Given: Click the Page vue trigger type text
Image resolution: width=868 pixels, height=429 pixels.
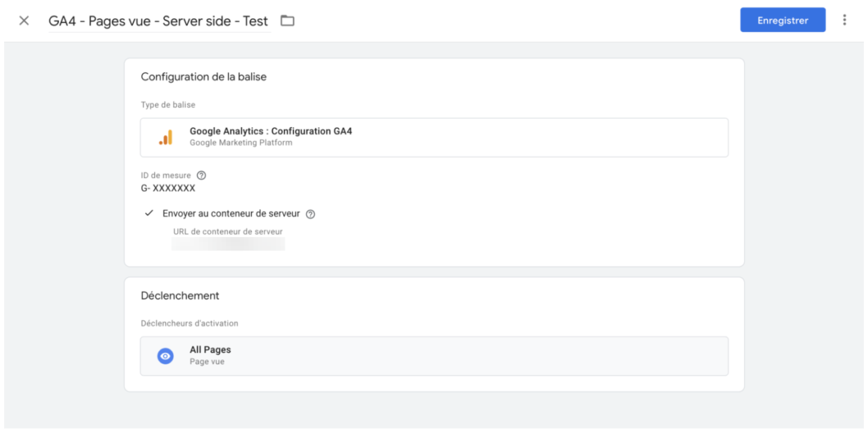Looking at the screenshot, I should tap(207, 362).
